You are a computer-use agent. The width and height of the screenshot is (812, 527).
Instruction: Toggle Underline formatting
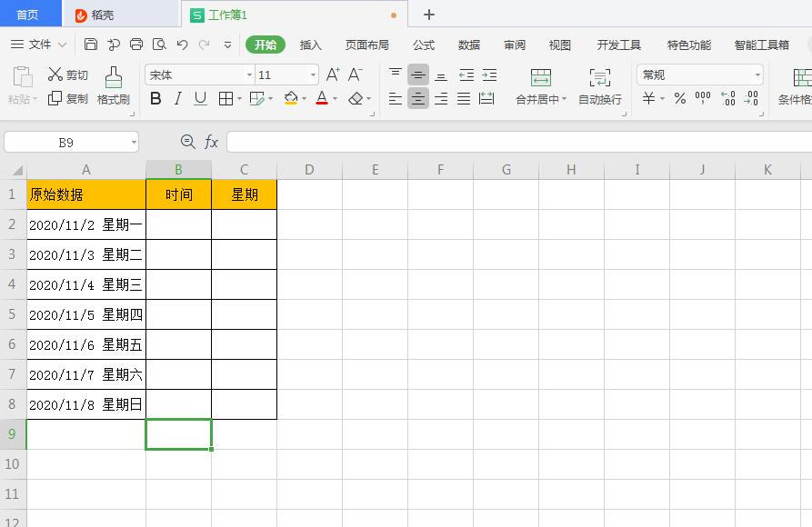199,98
